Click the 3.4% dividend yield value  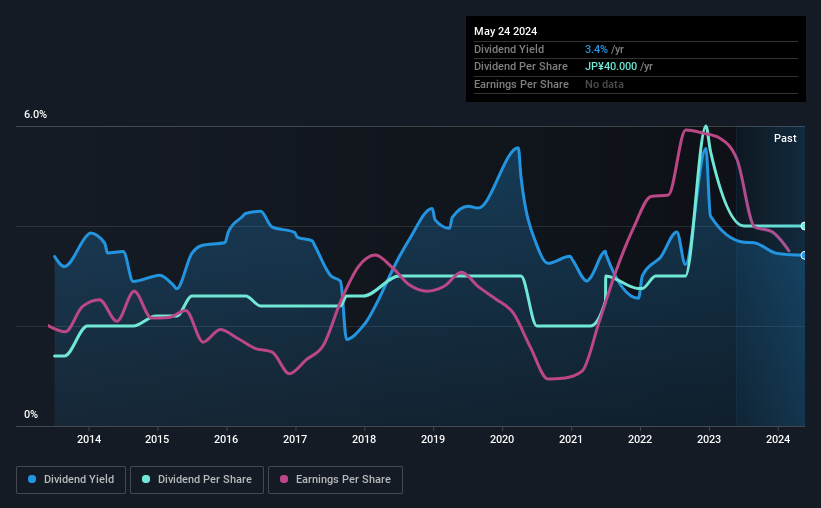[x=596, y=49]
